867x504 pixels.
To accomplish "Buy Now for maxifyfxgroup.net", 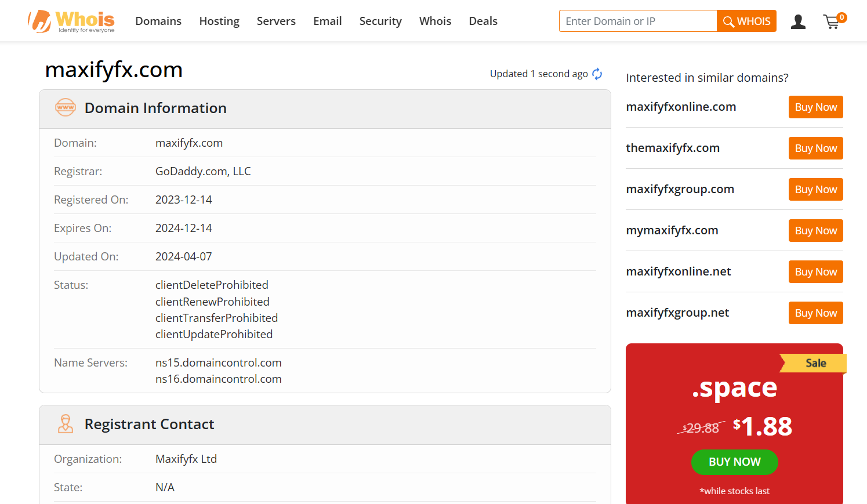I will point(816,313).
